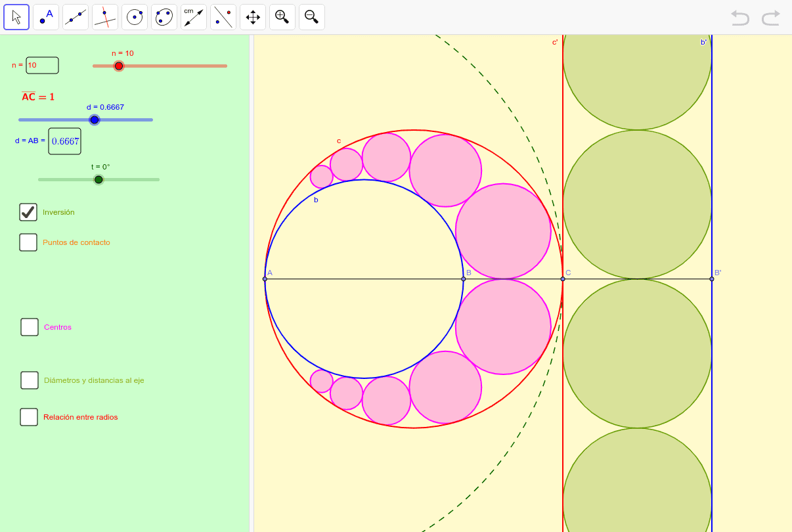Screen dimensions: 792x532
Task: Select the Circle with Center through Point tool
Action: (x=134, y=16)
